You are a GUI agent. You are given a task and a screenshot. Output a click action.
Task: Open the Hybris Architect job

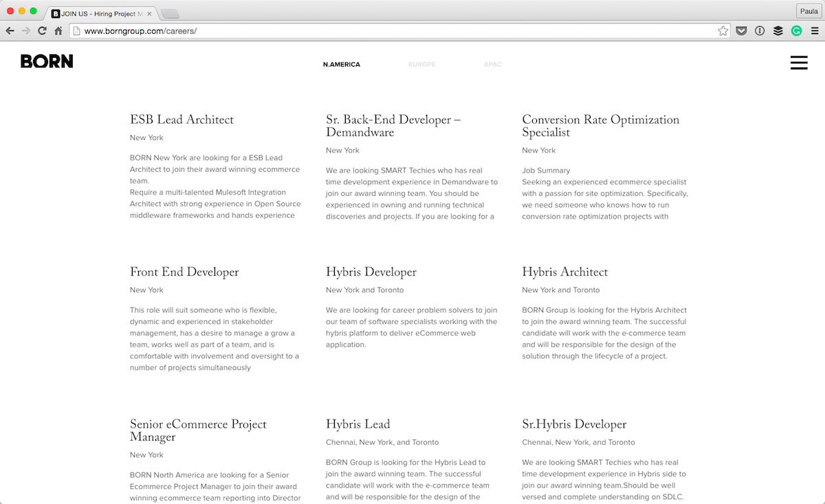tap(564, 272)
